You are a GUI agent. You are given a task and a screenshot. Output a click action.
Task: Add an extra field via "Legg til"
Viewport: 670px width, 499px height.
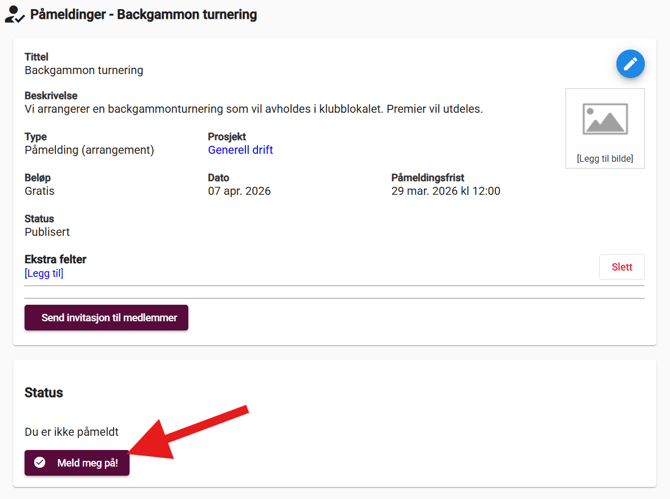pos(44,273)
